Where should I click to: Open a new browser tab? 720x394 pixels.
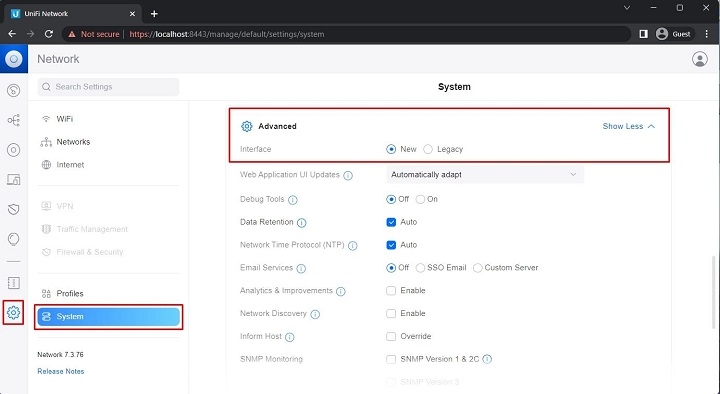[x=154, y=14]
